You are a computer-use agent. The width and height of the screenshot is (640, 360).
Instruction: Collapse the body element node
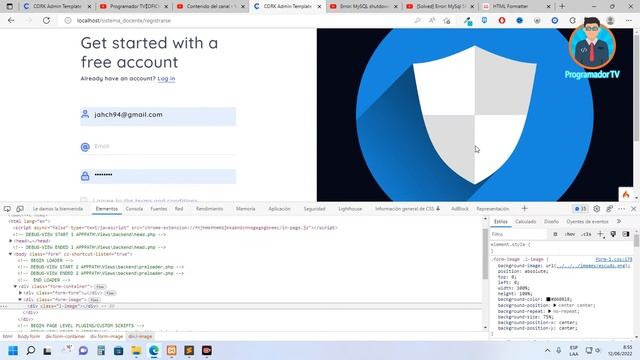[x=11, y=254]
